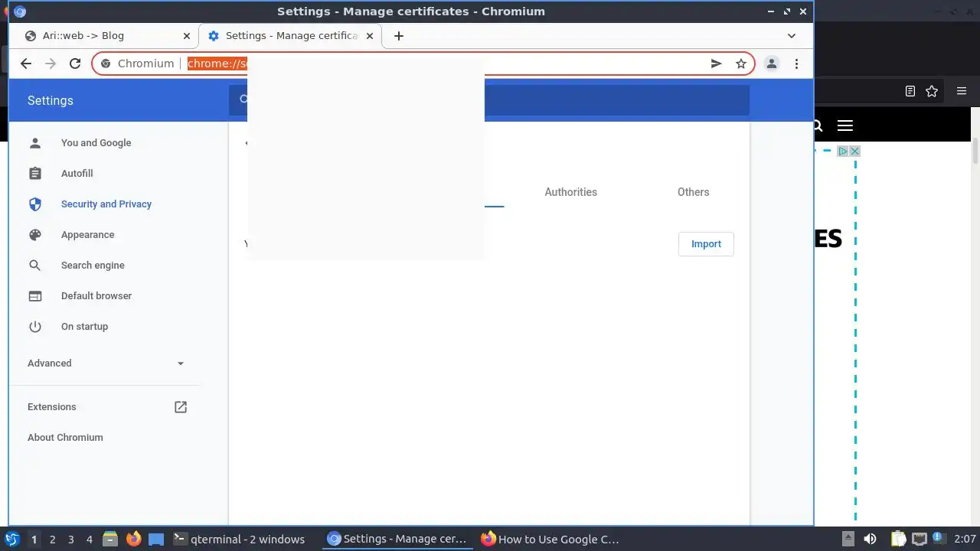The image size is (980, 551).
Task: Switch to the Others certificates tab
Action: pyautogui.click(x=693, y=192)
